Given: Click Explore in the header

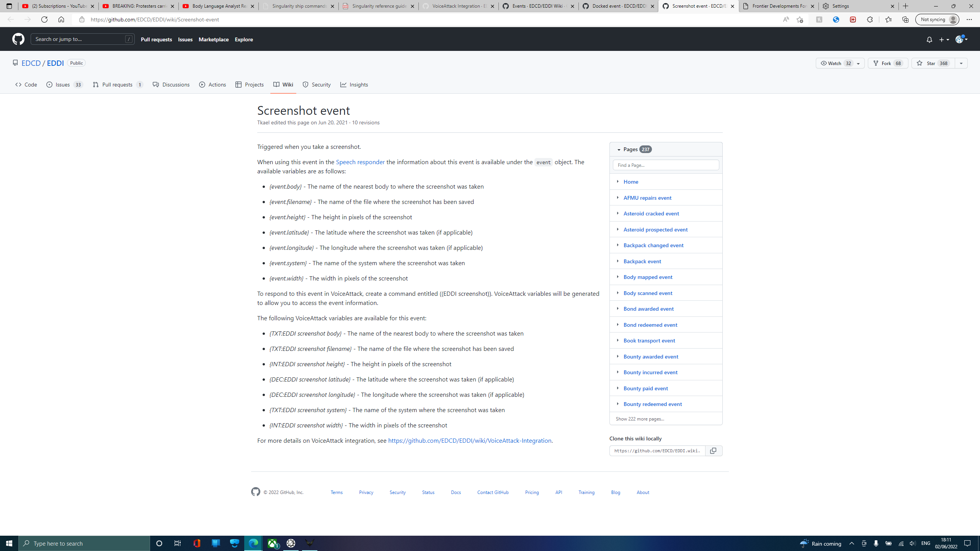Looking at the screenshot, I should (244, 39).
